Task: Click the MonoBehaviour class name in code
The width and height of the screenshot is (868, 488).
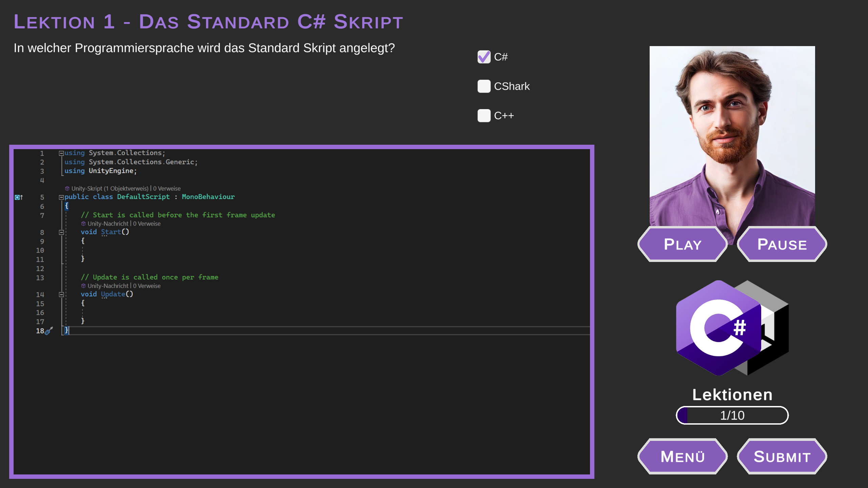Action: pyautogui.click(x=208, y=197)
